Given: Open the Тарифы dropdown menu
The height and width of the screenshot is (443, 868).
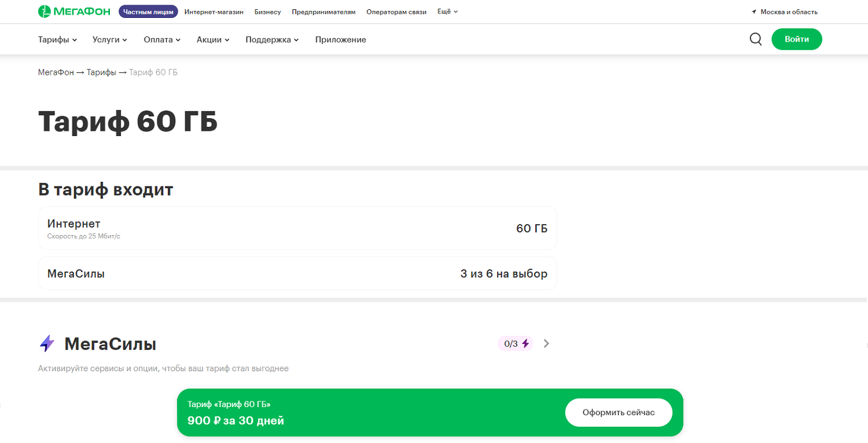Looking at the screenshot, I should pyautogui.click(x=58, y=39).
